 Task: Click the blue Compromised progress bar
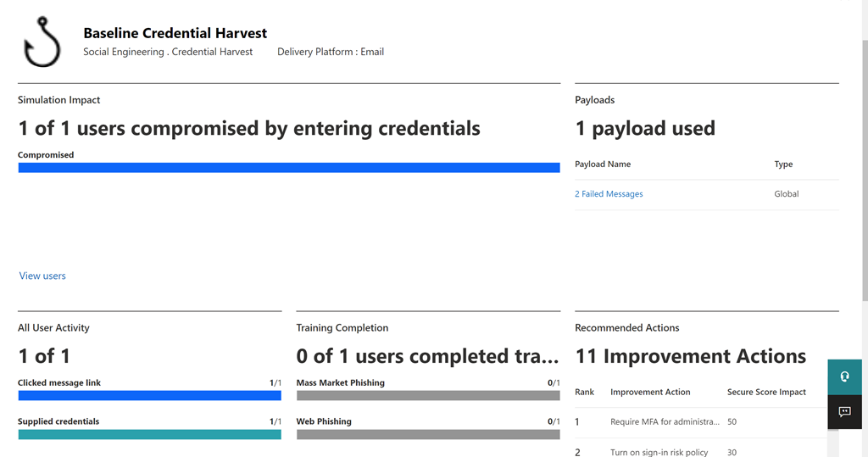pyautogui.click(x=289, y=168)
